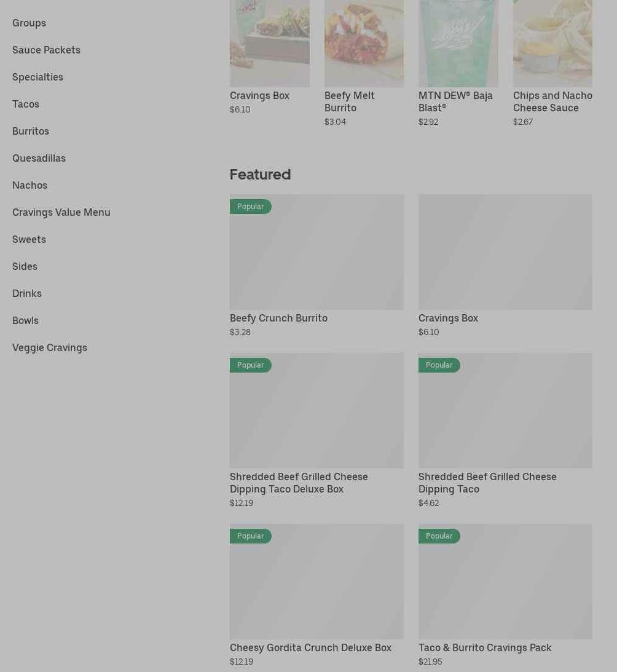Click the Shredded Beef Grilled Cheese Dipping Taco title

point(487,483)
